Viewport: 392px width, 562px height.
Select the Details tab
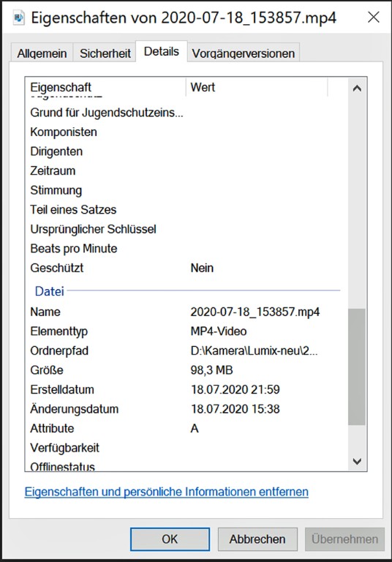[x=161, y=51]
